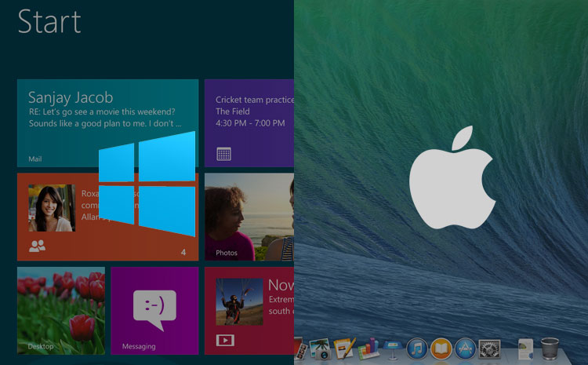The image size is (588, 365).
Task: Launch Pages from the dock
Action: tap(344, 349)
